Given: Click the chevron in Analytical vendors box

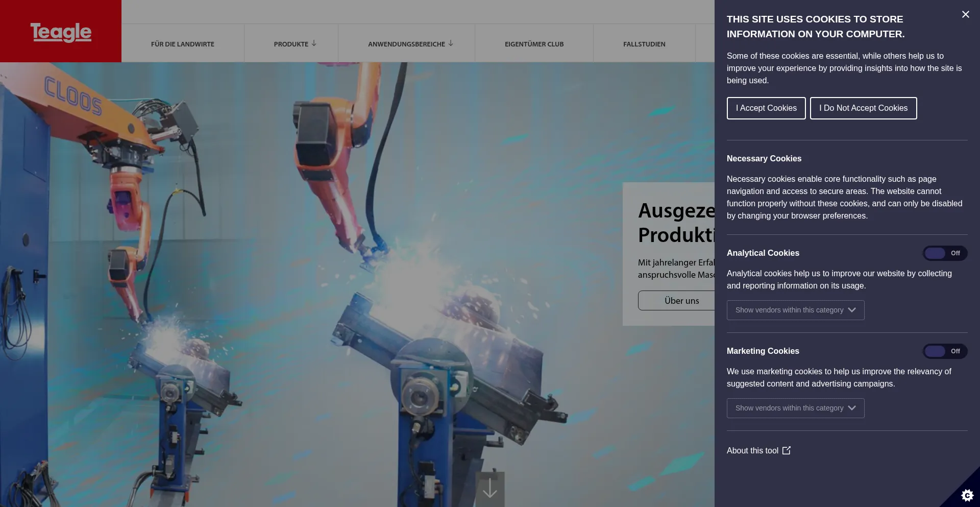Looking at the screenshot, I should click(x=852, y=310).
